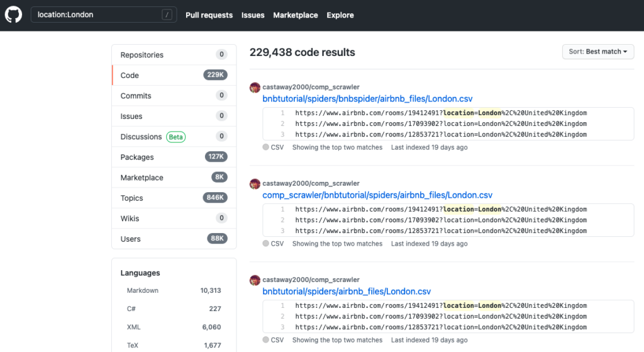Screen dimensions: 644x352
Task: Click avatar beside third castaway2000/comp_scrawler result
Action: point(255,280)
